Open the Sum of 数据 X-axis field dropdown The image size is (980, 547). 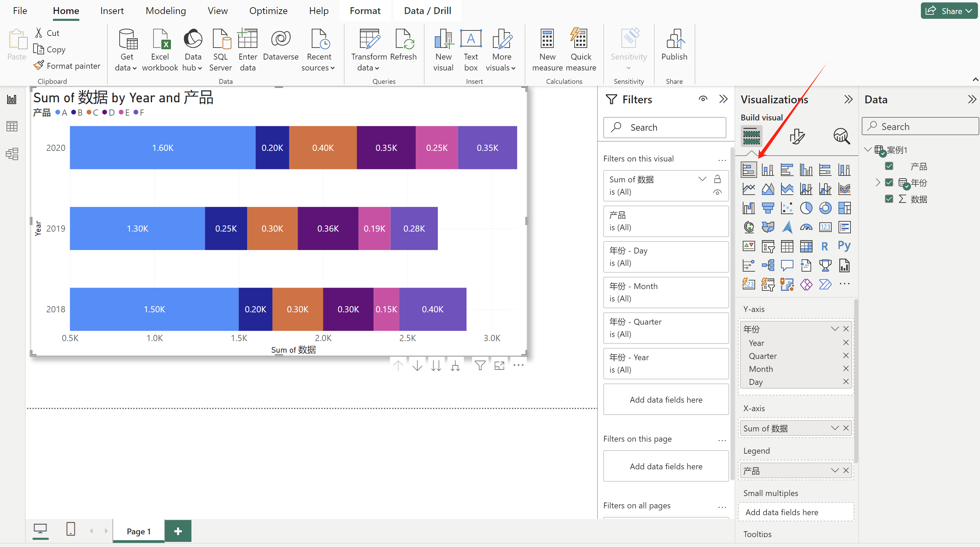tap(835, 428)
